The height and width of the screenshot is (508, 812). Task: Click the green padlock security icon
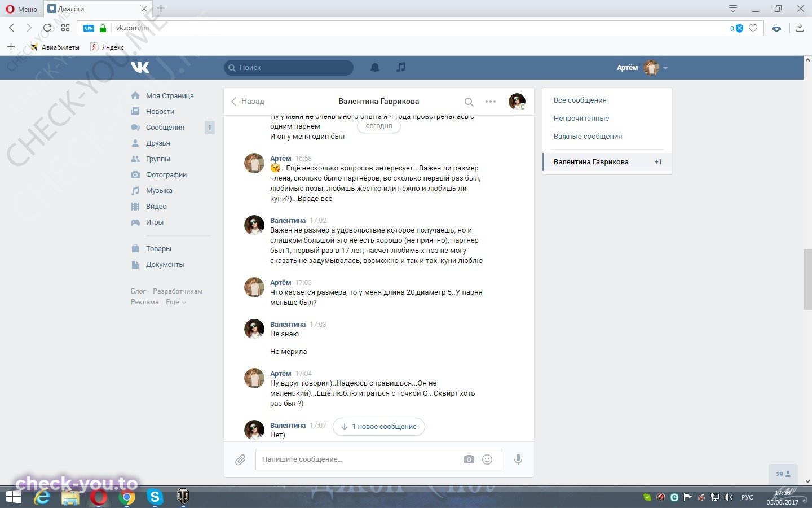pyautogui.click(x=103, y=28)
